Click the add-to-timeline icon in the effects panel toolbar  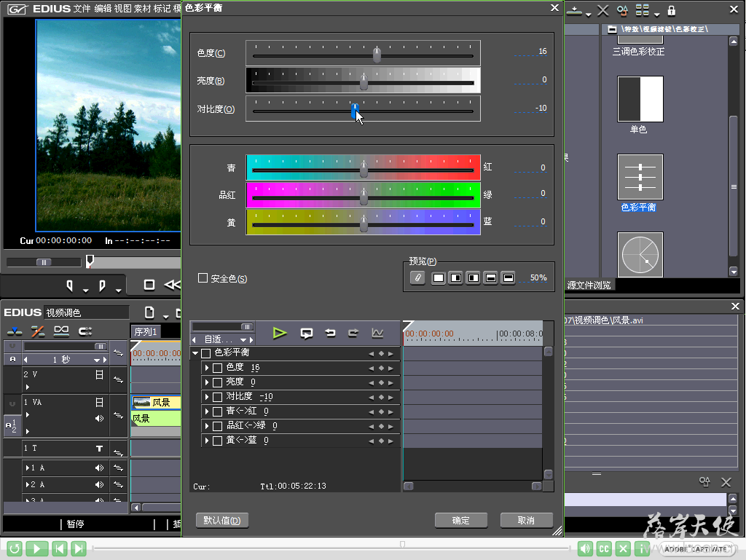point(575,10)
